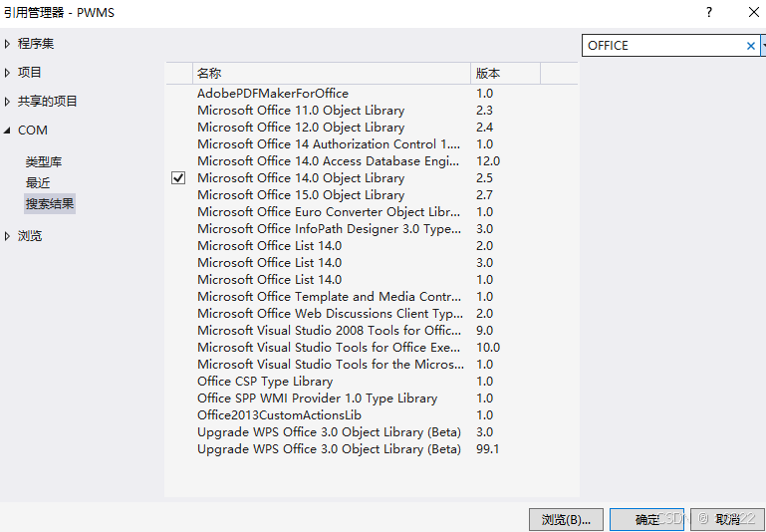The image size is (766, 532).
Task: Cancel the dialog with 取消
Action: click(727, 519)
